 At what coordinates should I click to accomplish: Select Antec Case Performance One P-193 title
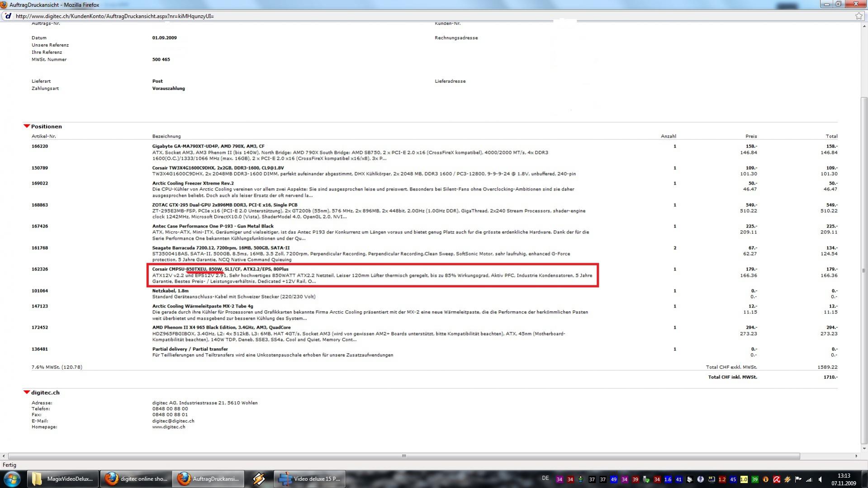213,226
